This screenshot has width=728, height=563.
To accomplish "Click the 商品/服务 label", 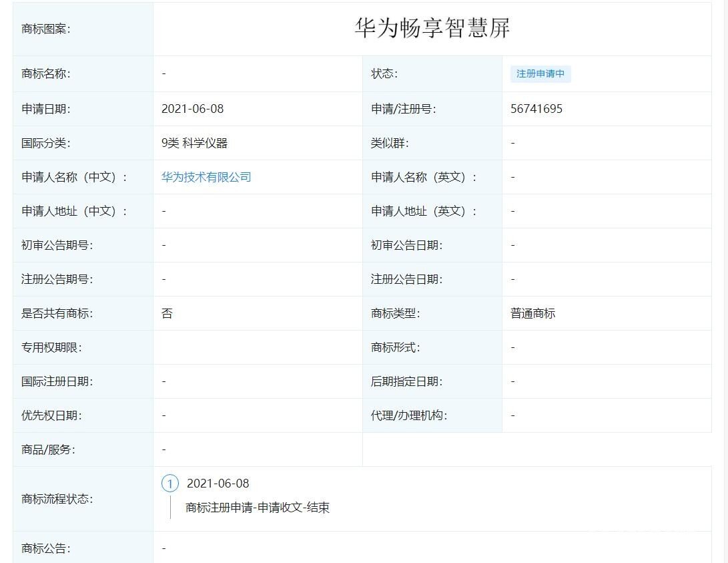I will click(x=48, y=449).
